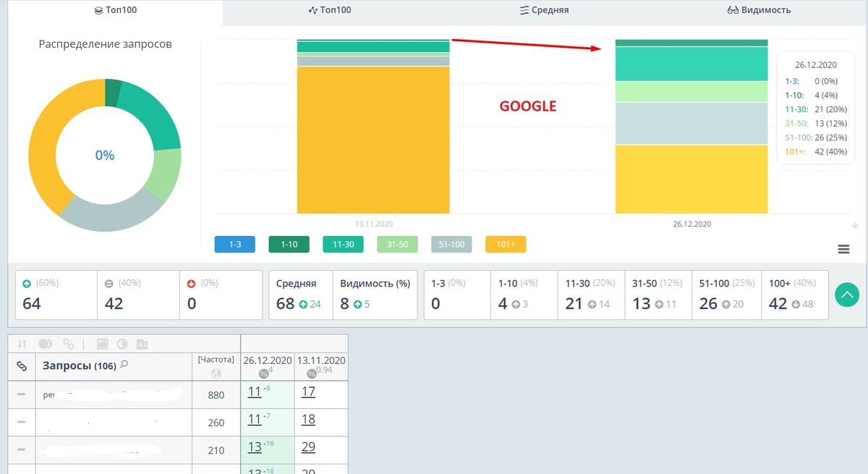Click the 100+ stat card value 42
868x474 pixels.
[x=778, y=304]
